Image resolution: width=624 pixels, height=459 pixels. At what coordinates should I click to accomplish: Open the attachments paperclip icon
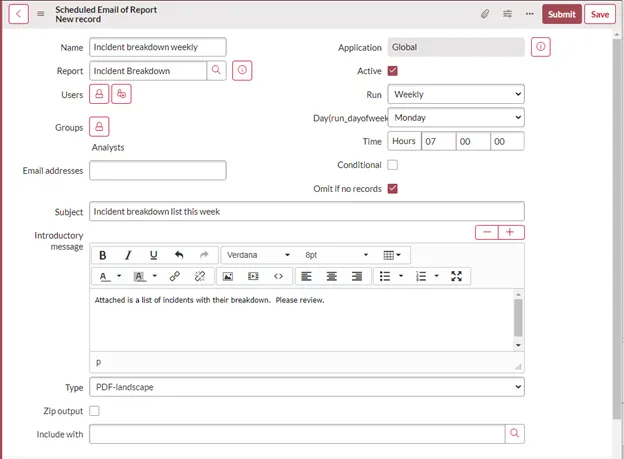click(485, 14)
